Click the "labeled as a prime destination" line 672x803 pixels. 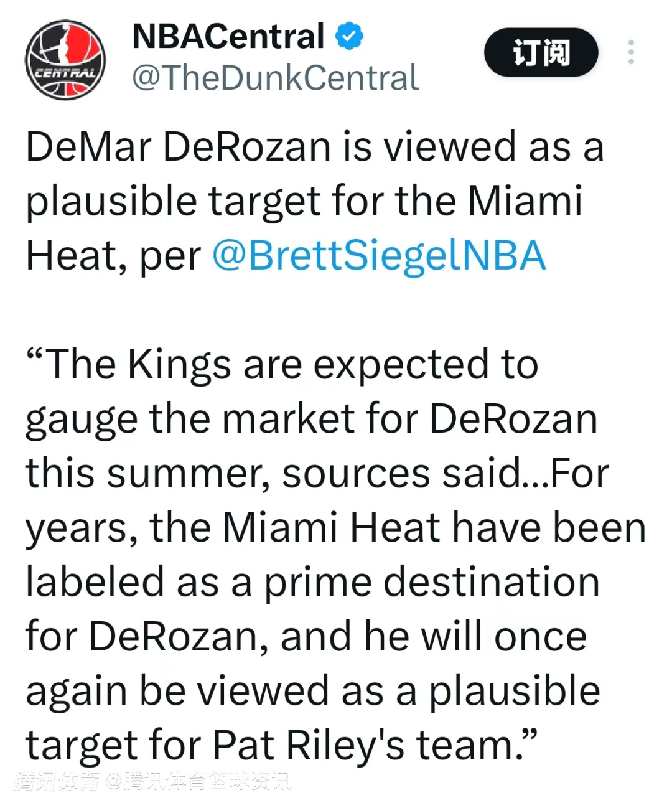tap(312, 582)
